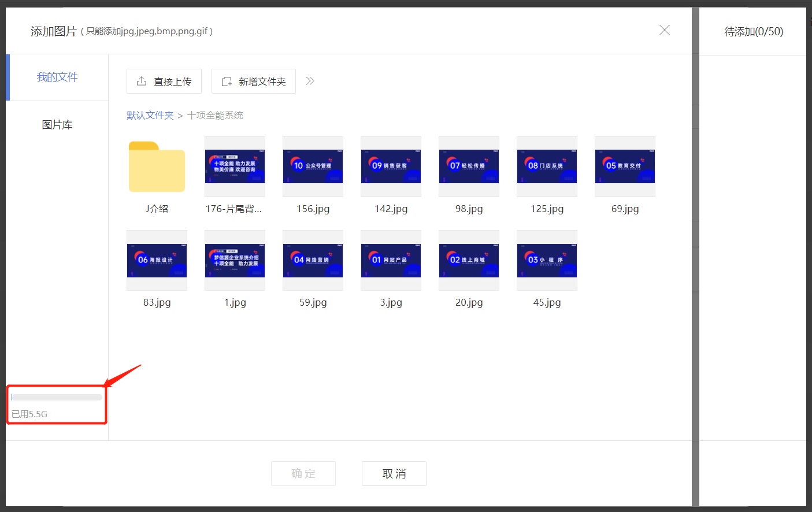Pick the 125.jpg thumbnail
Image resolution: width=812 pixels, height=512 pixels.
tap(547, 167)
